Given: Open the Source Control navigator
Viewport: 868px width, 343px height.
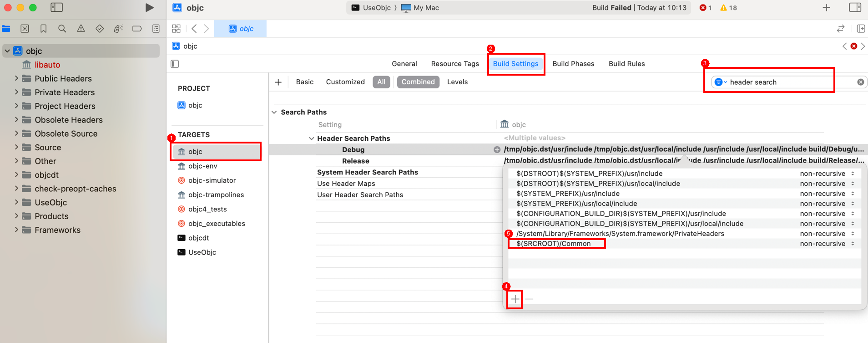Looking at the screenshot, I should point(25,29).
